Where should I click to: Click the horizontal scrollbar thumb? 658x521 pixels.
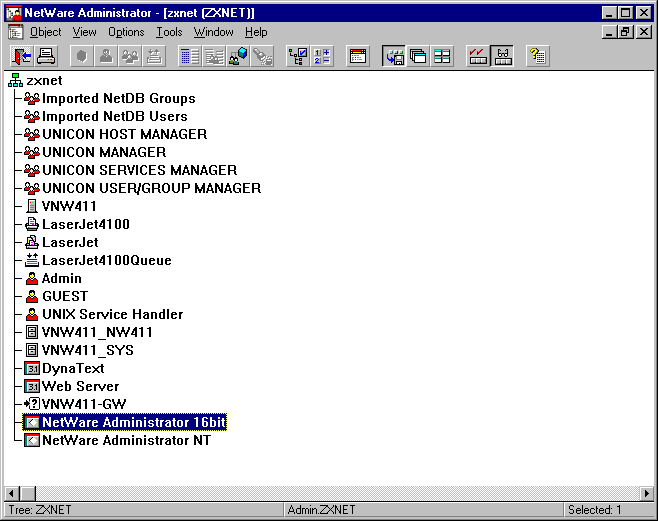pyautogui.click(x=28, y=493)
